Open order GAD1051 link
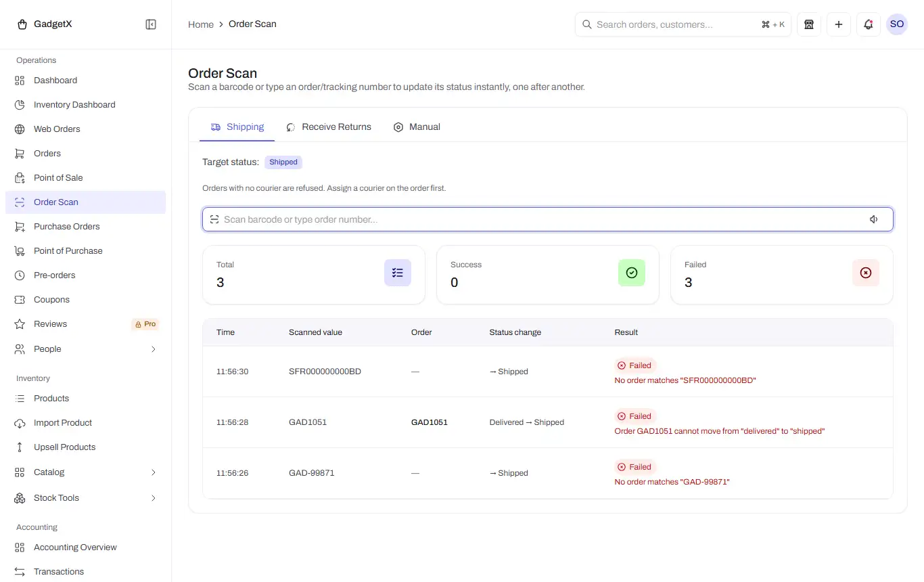This screenshot has height=582, width=924. click(430, 422)
